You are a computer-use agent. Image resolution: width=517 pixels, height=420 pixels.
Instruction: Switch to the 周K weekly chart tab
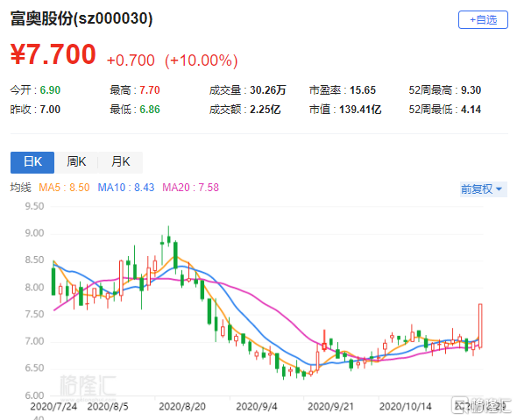point(76,162)
